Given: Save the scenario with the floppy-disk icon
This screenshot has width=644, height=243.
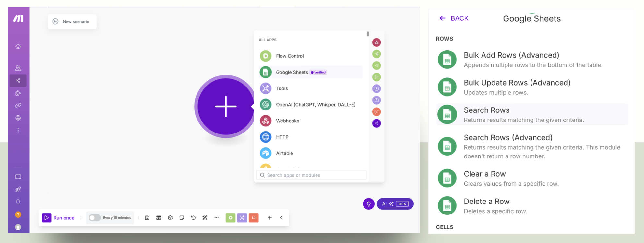Looking at the screenshot, I should point(147,218).
